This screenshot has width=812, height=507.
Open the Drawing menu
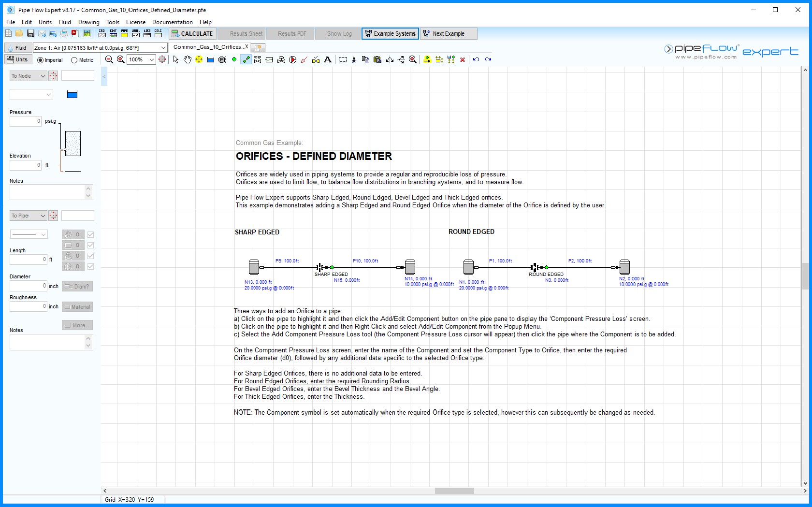pos(89,22)
